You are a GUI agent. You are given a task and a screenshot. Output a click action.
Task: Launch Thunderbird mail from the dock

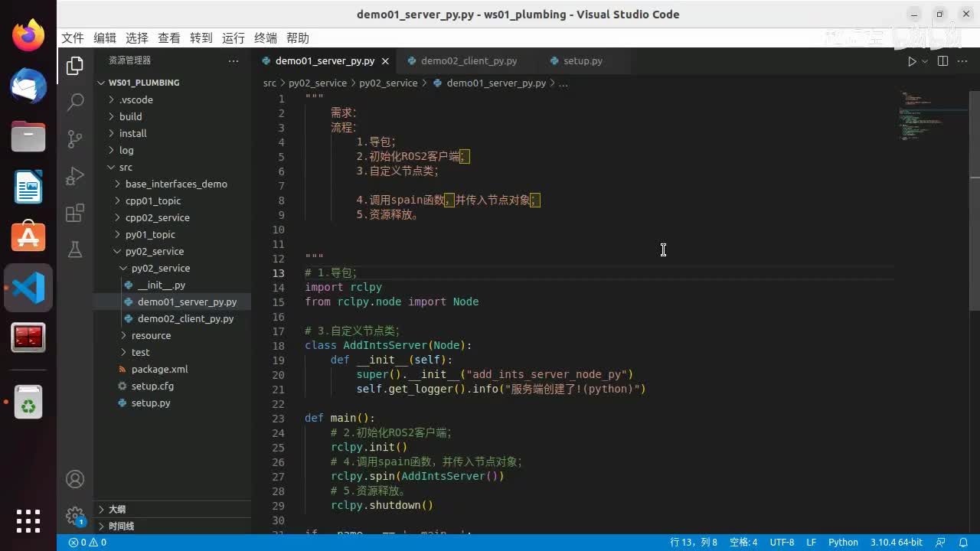[x=28, y=86]
